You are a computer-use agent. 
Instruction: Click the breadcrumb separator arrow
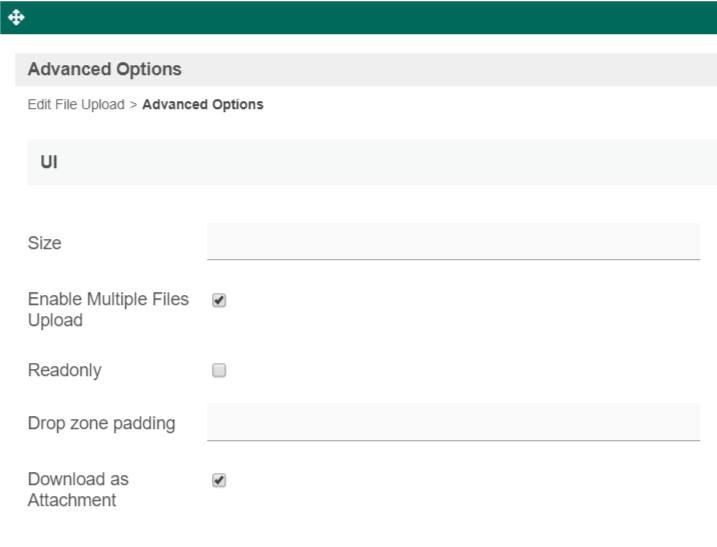click(x=133, y=104)
